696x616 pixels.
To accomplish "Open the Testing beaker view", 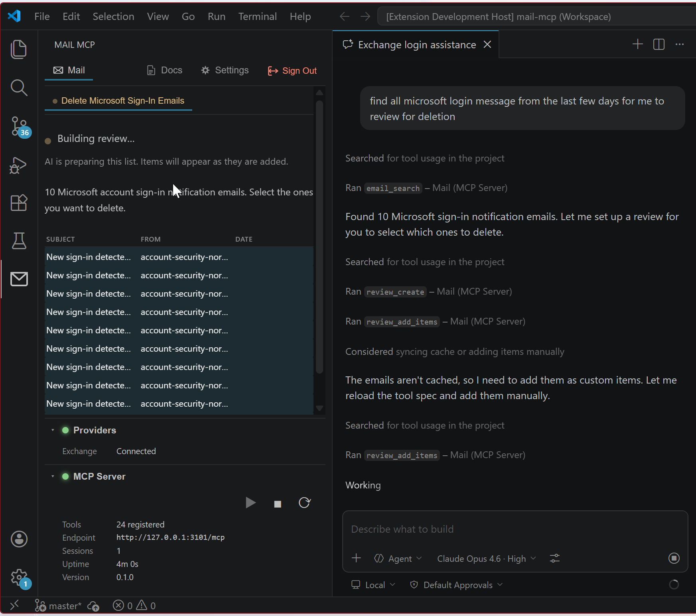I will point(19,241).
